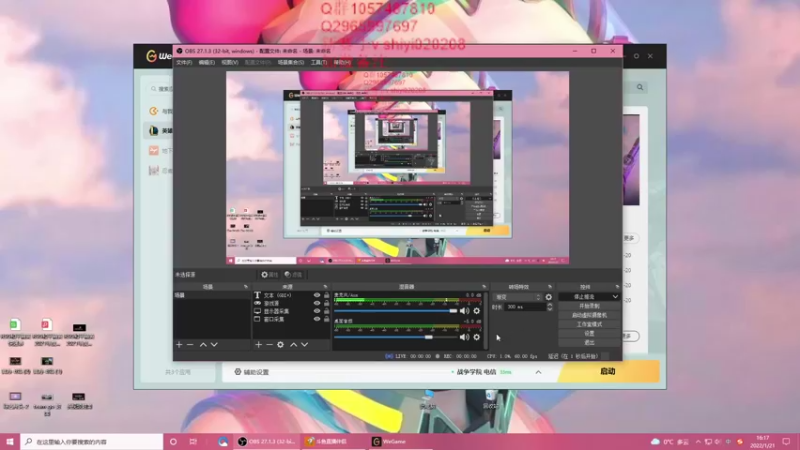Increase transition duration with up stepper
Screen dimensions: 800x450
[x=549, y=305]
